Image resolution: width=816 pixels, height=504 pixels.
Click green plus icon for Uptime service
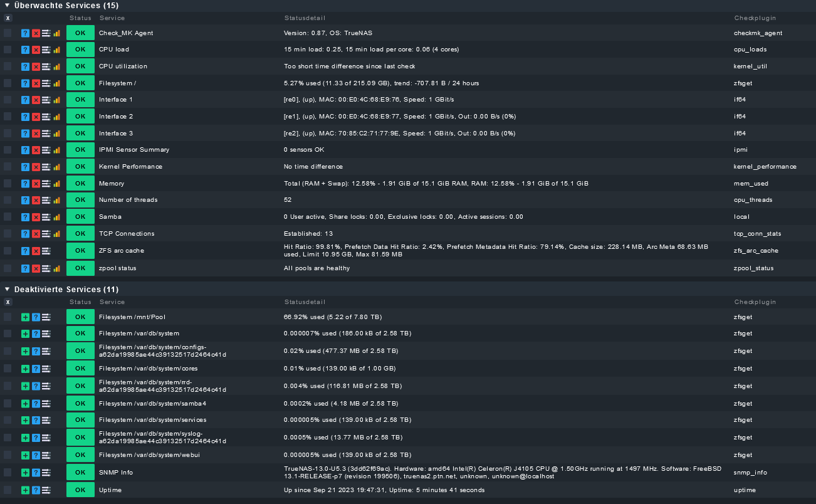point(25,490)
